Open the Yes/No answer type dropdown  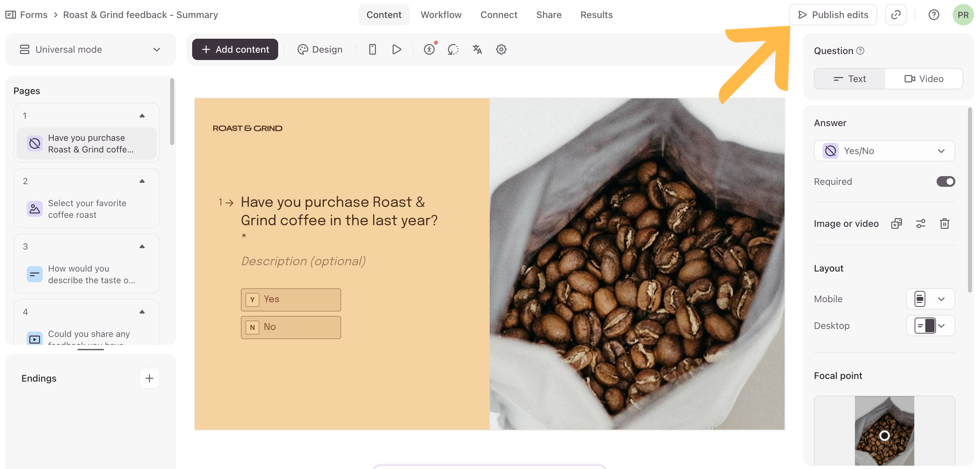tap(884, 151)
